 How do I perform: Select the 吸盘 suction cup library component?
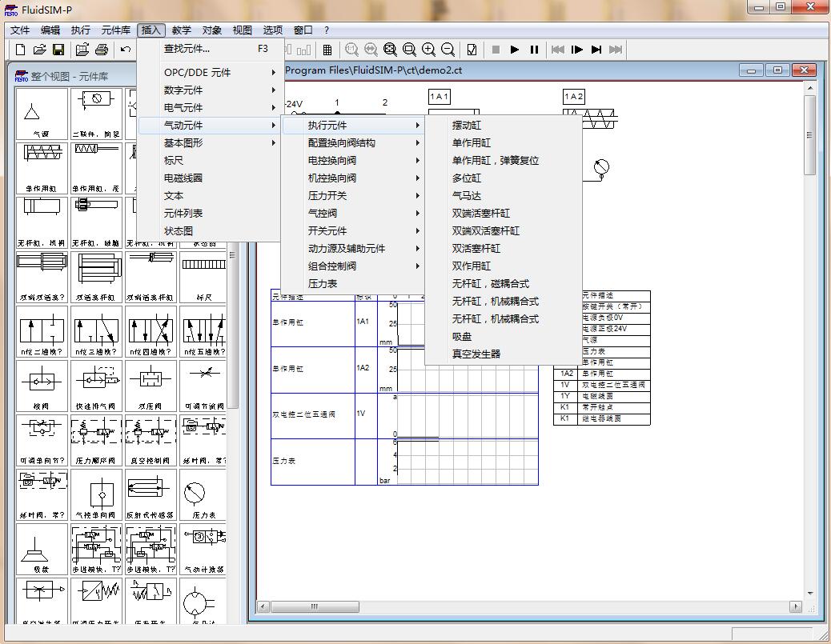[x=42, y=550]
